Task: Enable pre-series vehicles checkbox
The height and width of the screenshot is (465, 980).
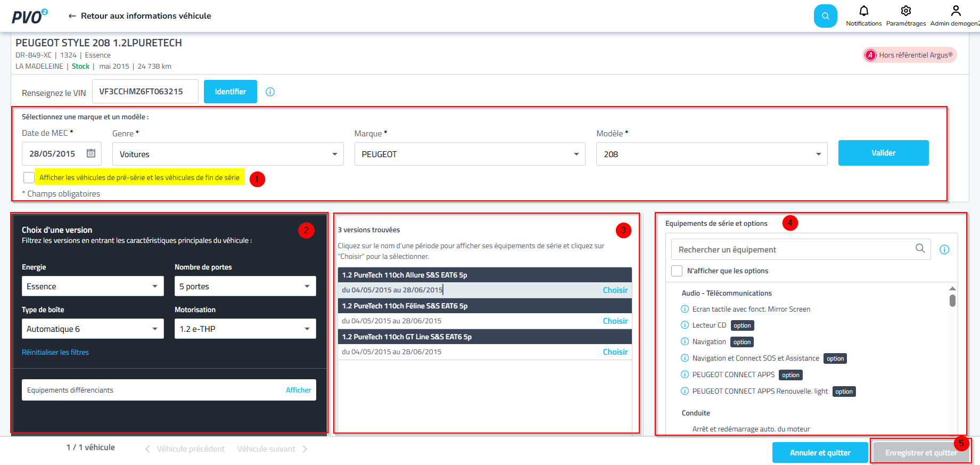Action: (x=29, y=177)
